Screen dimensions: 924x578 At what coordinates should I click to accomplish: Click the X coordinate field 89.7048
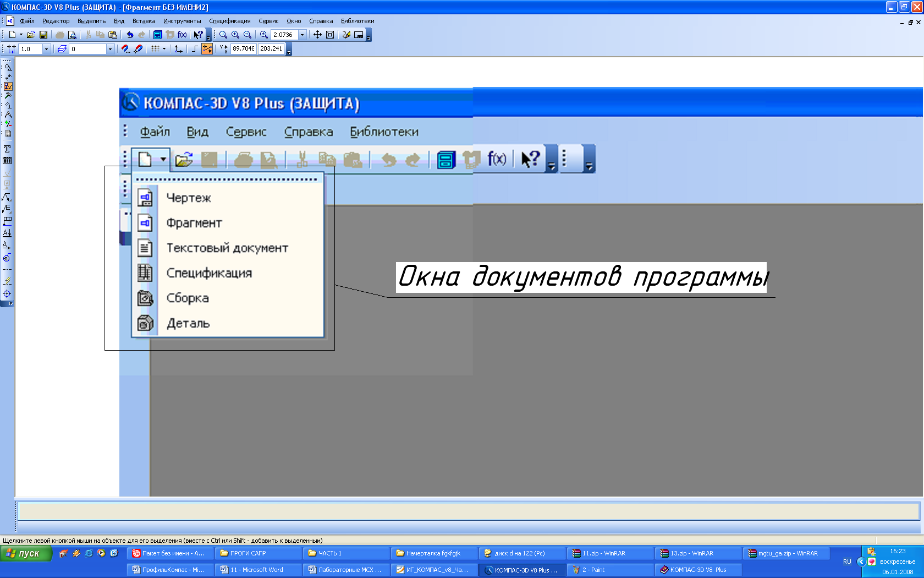243,49
